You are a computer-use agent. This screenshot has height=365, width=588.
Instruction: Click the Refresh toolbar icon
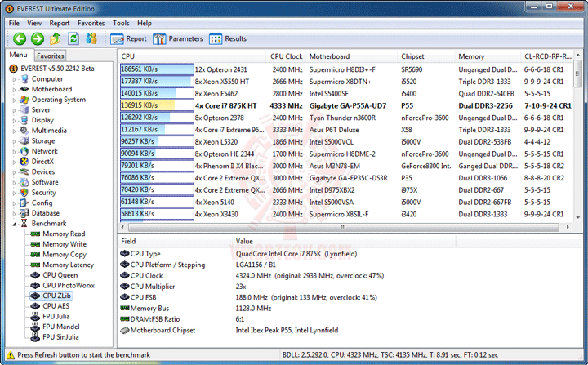(x=73, y=38)
